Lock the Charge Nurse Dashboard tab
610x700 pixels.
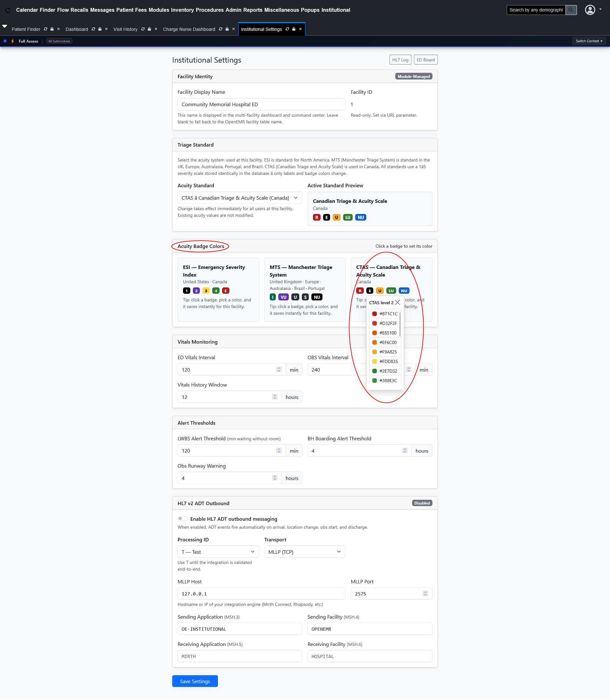click(227, 29)
